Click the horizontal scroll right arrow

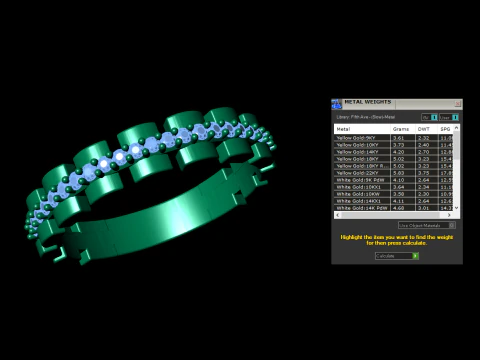click(x=449, y=215)
